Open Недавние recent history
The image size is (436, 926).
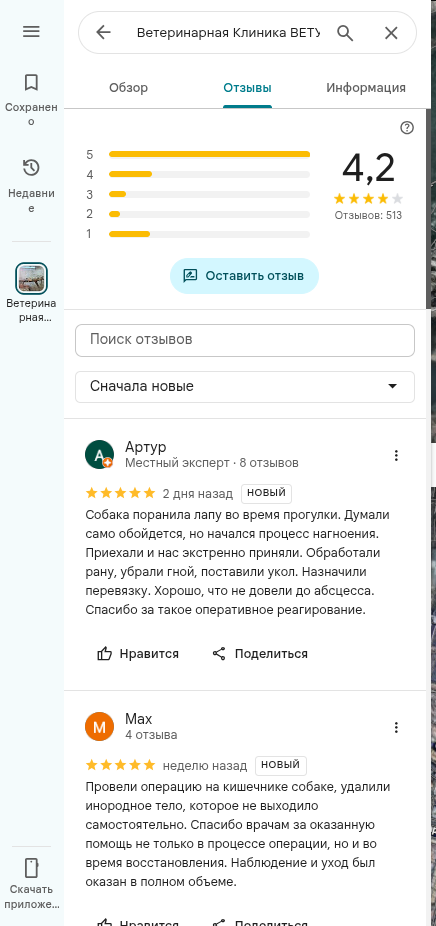31,185
